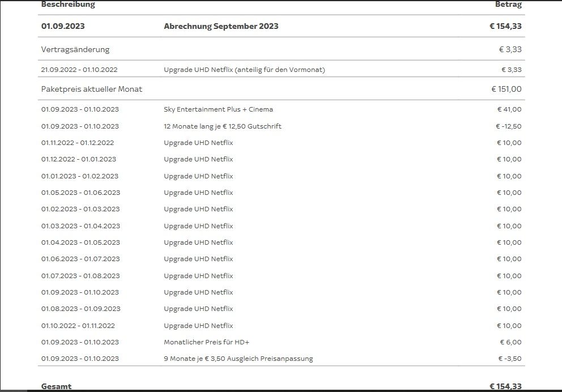
Task: Click the Vertragsänderung section label
Action: tap(75, 49)
